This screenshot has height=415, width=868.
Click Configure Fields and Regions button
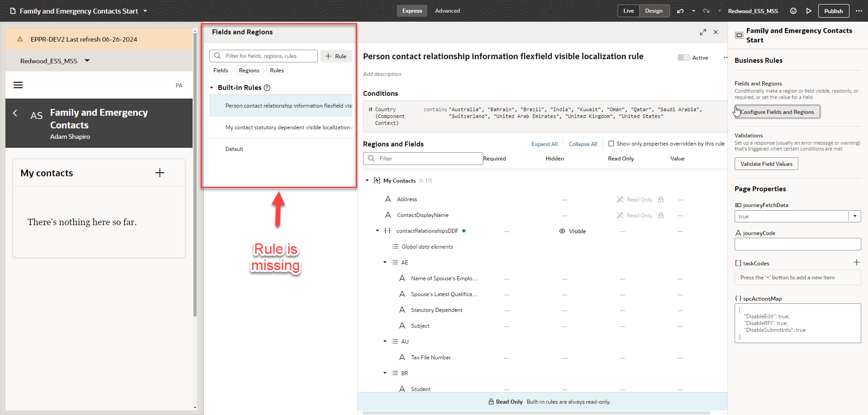click(777, 112)
